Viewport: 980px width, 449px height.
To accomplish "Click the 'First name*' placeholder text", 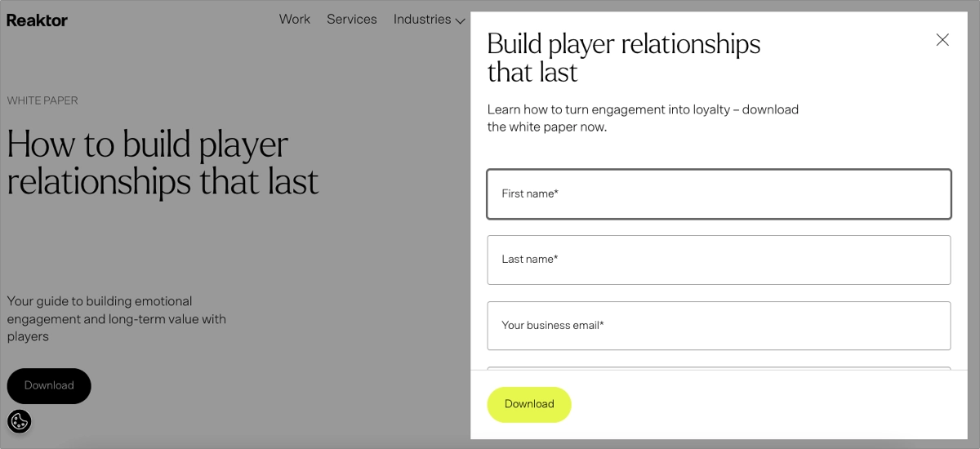I will (530, 194).
